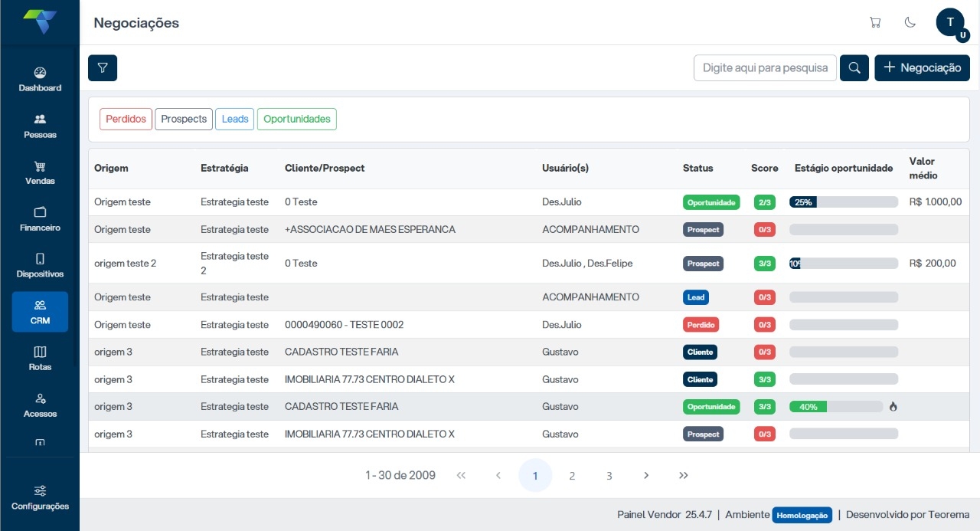Click the search input field
The image size is (980, 531).
(765, 67)
